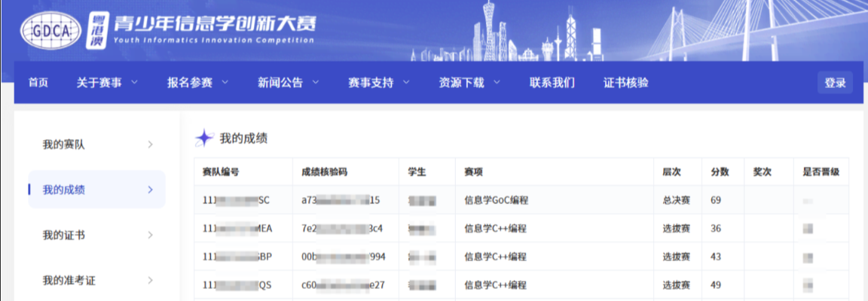This screenshot has width=868, height=301.
Task: Go to 首页 in navigation bar
Action: 38,83
